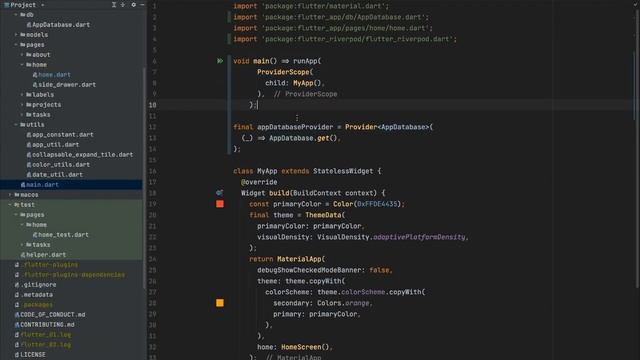Expand the macos folder
640x360 pixels.
click(x=10, y=195)
